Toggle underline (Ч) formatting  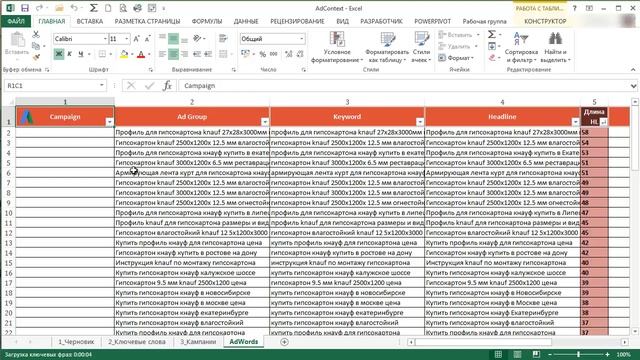click(80, 54)
